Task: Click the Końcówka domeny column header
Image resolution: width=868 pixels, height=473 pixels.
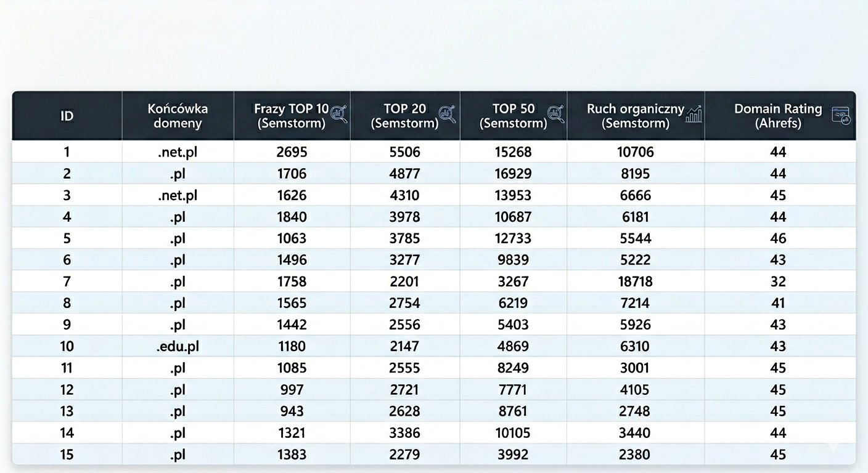Action: [178, 116]
